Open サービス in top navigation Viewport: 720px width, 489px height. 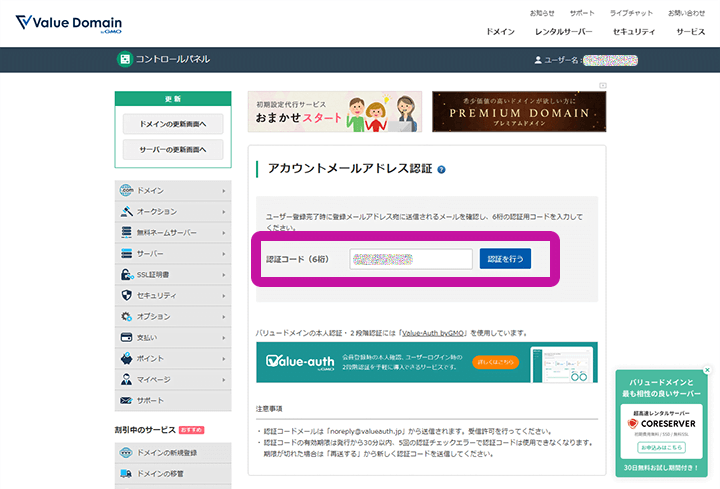point(690,32)
